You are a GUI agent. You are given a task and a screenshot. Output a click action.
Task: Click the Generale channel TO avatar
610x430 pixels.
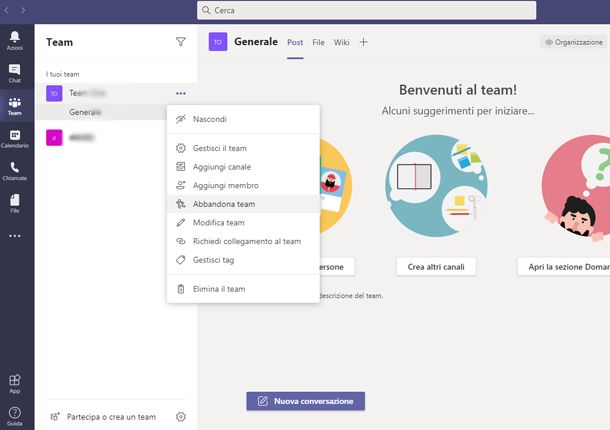(218, 42)
